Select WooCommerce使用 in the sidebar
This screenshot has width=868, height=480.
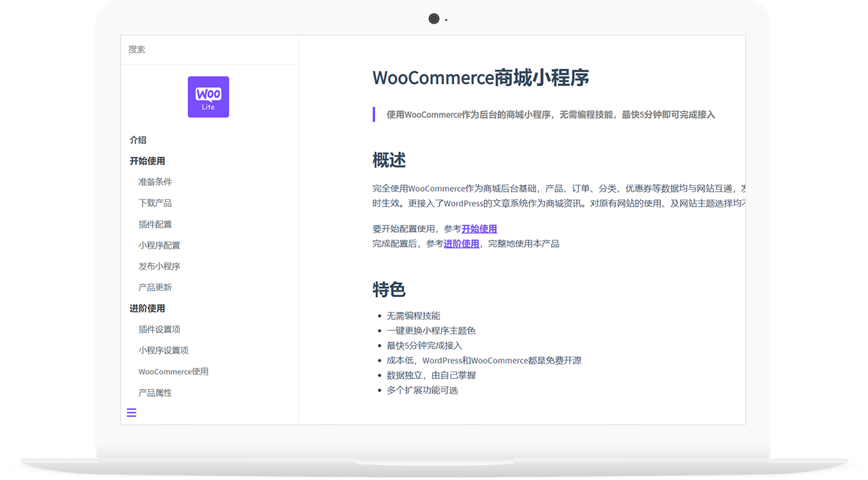(174, 372)
